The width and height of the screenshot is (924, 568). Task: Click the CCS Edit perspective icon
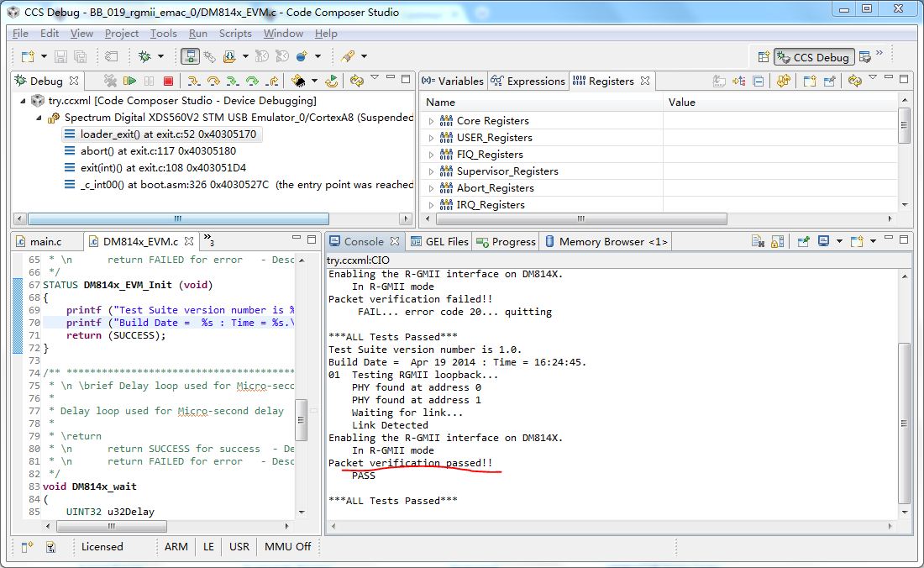864,56
